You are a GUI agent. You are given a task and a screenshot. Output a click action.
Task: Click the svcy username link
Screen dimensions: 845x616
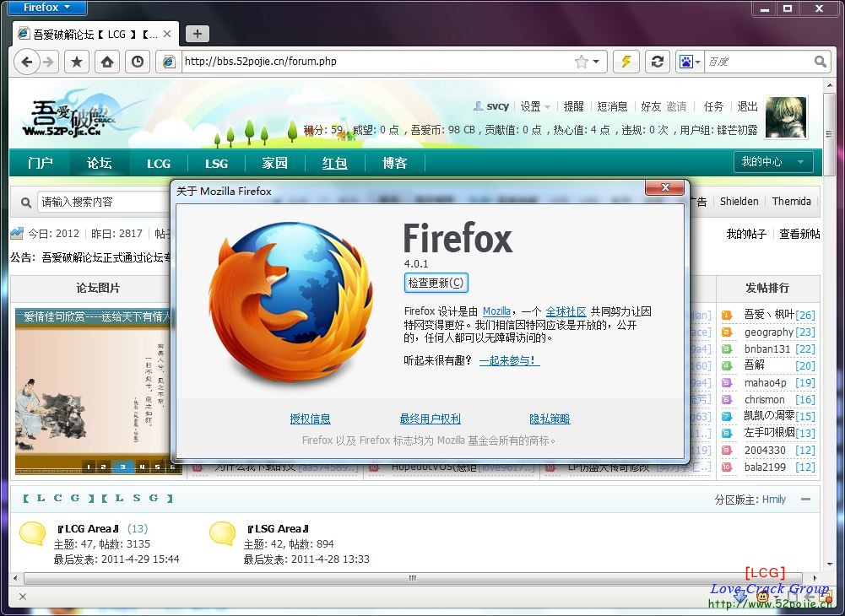click(x=497, y=106)
